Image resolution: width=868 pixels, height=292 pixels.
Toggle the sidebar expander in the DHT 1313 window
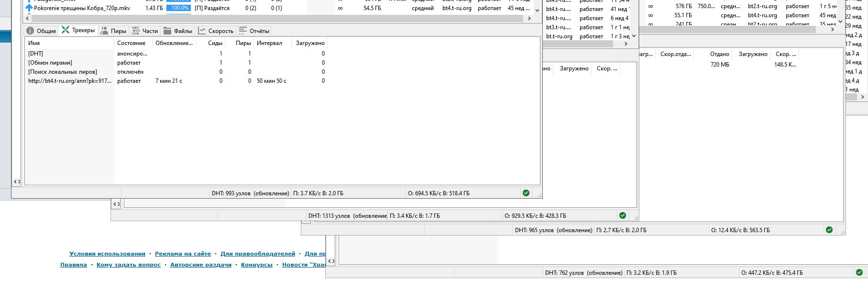click(116, 204)
